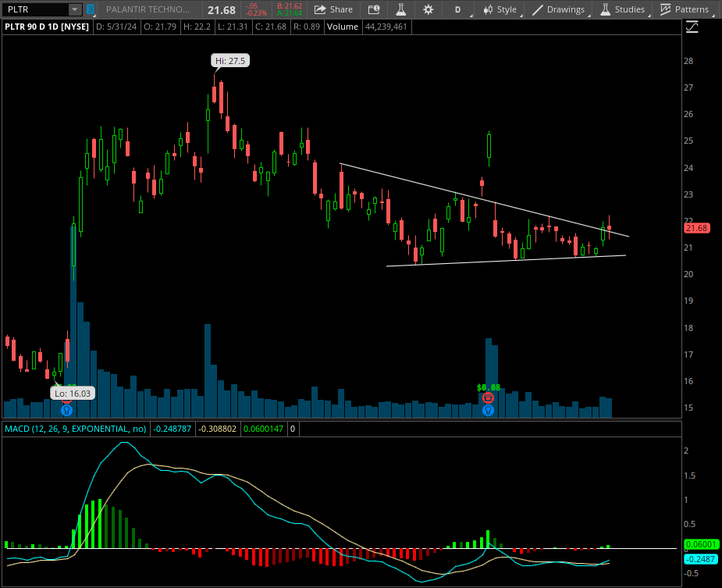Image resolution: width=722 pixels, height=588 pixels.
Task: Click MACD value -0.248787
Action: pyautogui.click(x=172, y=429)
